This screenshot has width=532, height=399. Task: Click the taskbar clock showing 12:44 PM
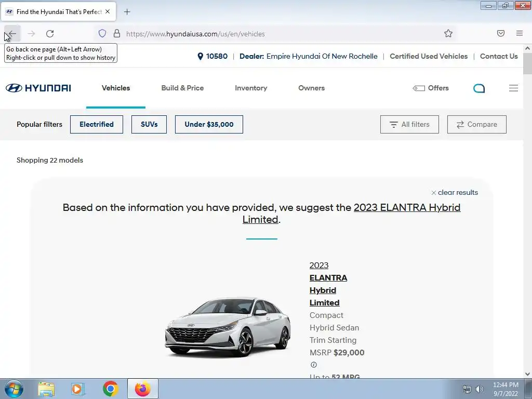(x=506, y=389)
